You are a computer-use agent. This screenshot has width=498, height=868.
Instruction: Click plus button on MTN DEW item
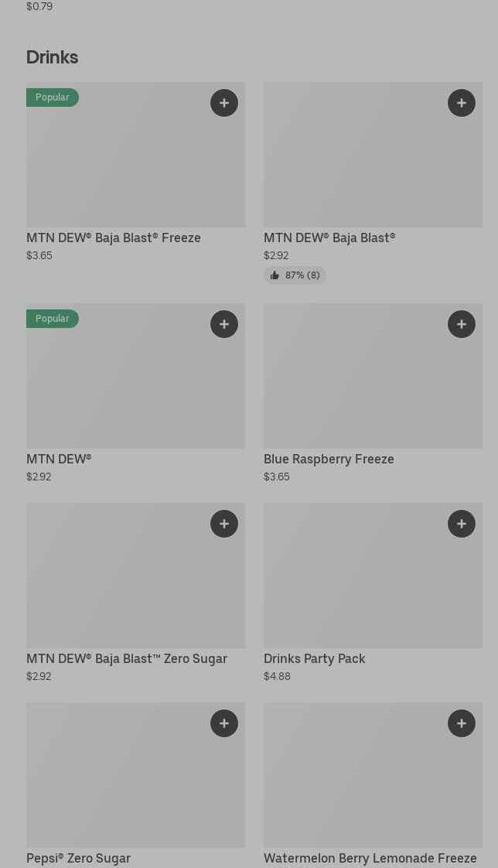[x=224, y=324]
